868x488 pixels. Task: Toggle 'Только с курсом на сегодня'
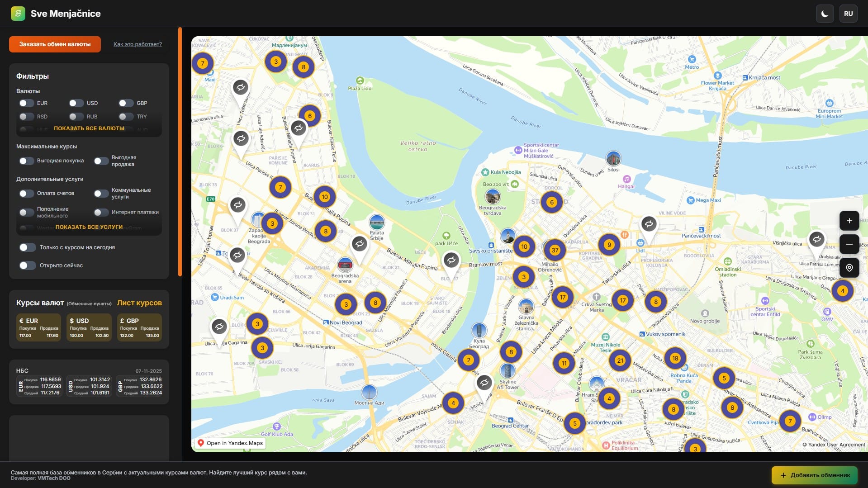click(27, 247)
